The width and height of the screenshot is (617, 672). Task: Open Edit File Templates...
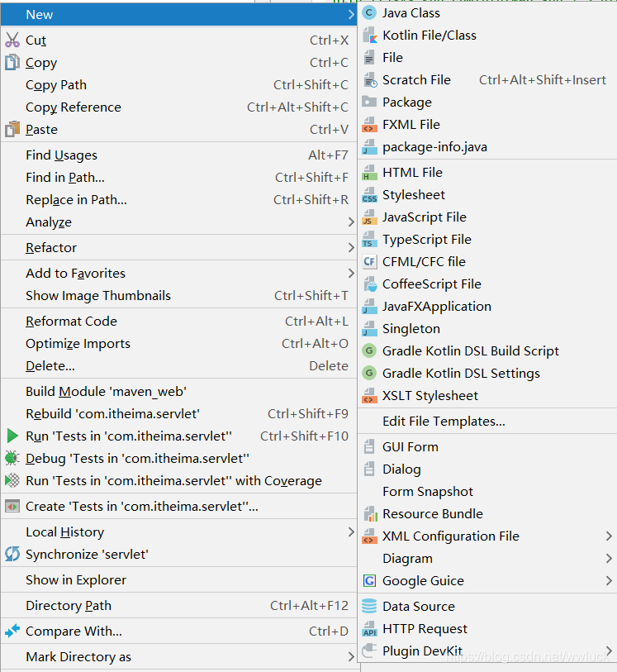point(487,421)
